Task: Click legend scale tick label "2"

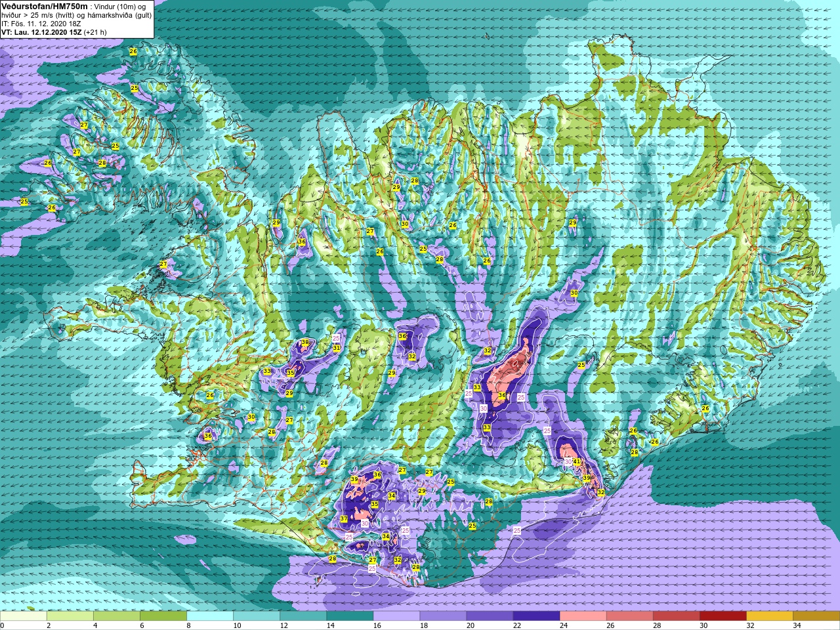Action: (49, 625)
